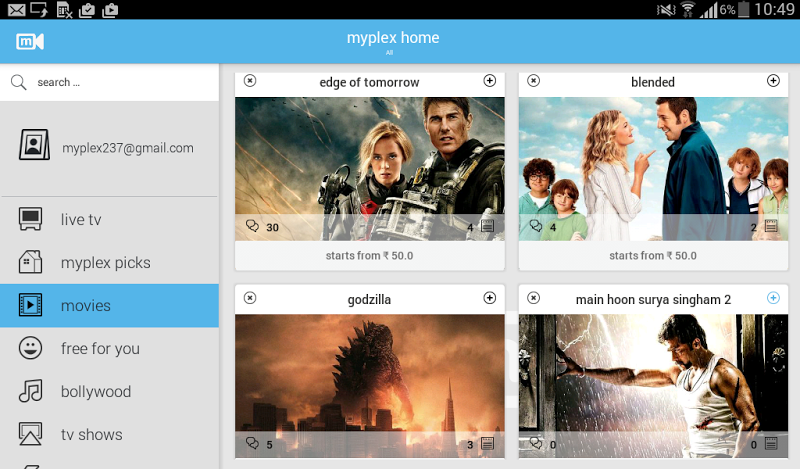
Task: Open main hoon surya singham 2 poster
Action: (654, 386)
